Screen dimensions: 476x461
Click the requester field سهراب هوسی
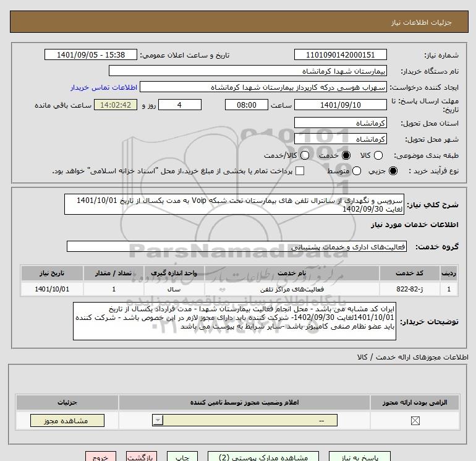coord(263,87)
